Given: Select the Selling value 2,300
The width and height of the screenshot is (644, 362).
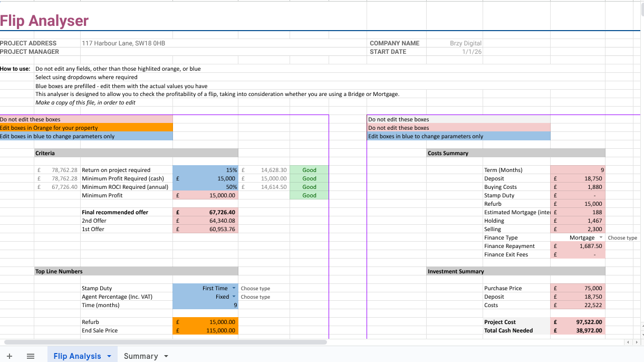Looking at the screenshot, I should [x=578, y=229].
